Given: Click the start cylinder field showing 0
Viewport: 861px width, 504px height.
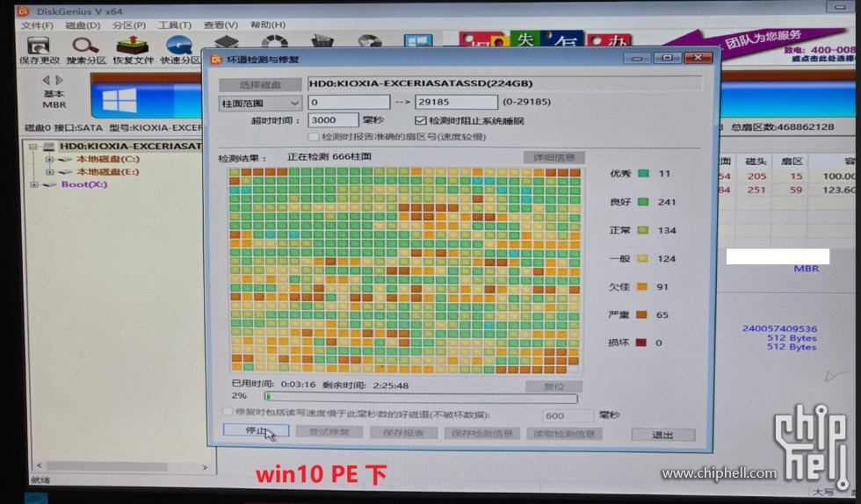Looking at the screenshot, I should [349, 102].
